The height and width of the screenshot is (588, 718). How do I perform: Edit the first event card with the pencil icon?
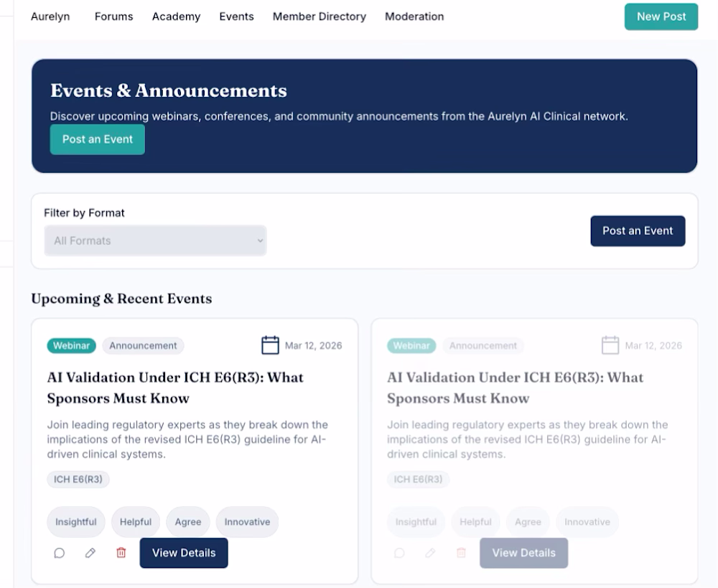[x=90, y=553]
